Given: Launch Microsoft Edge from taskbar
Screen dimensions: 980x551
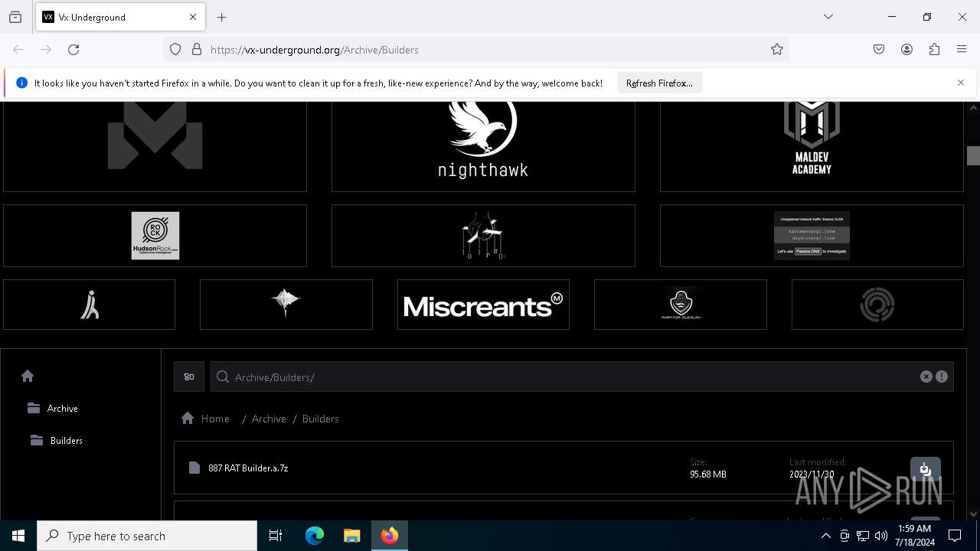Looking at the screenshot, I should [x=315, y=536].
